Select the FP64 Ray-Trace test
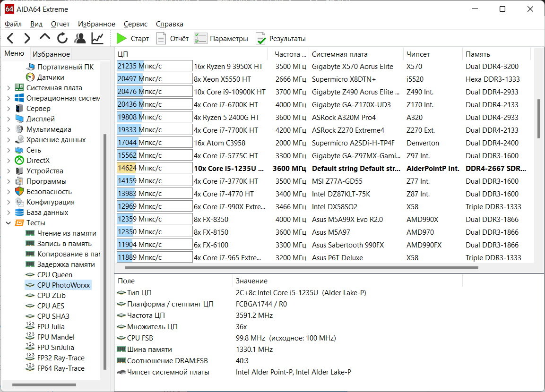Viewport: 545px width, 392px height. (61, 368)
